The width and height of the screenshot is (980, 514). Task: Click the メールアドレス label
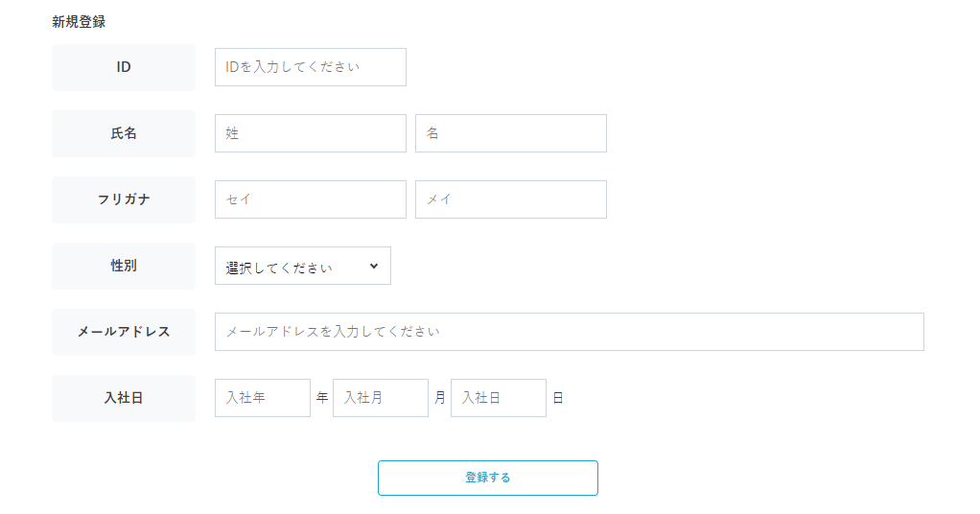tap(124, 333)
